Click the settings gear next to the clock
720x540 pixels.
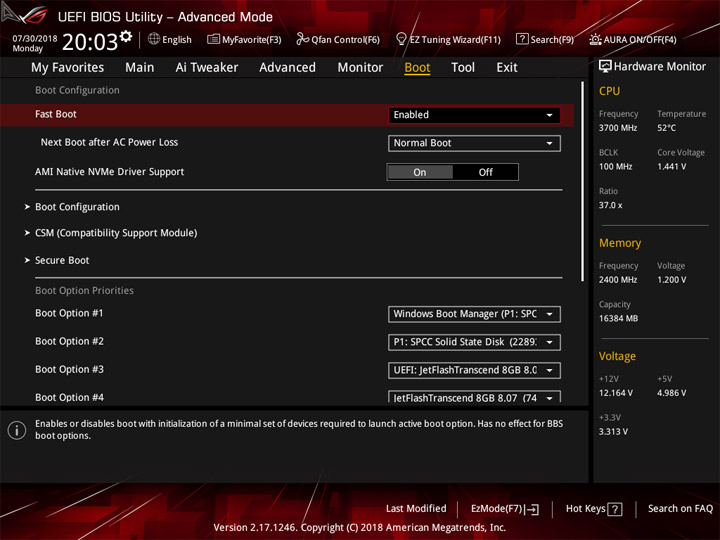coord(126,36)
